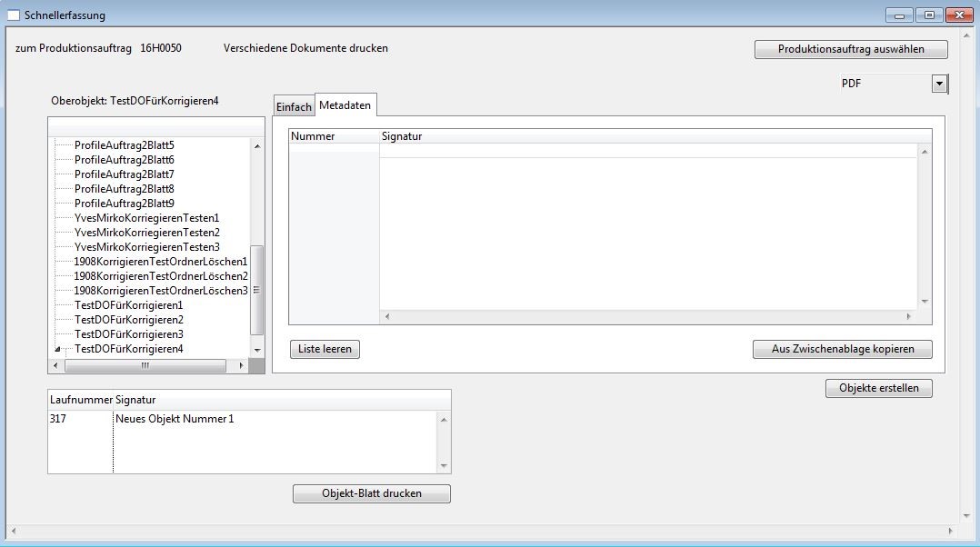Click the tree horizontal scrollbar thumb

pos(145,365)
